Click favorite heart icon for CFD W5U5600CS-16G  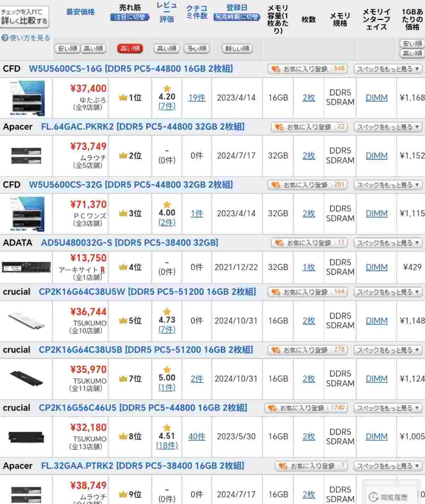pos(276,69)
